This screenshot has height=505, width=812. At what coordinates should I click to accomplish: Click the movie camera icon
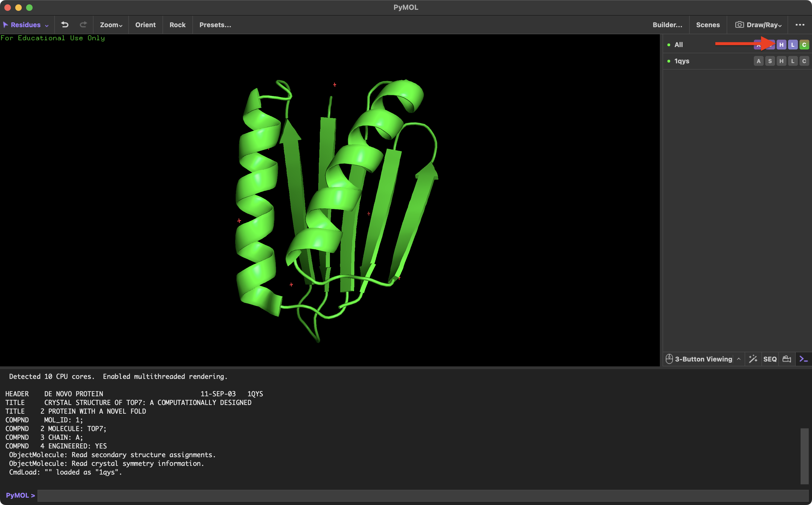tap(787, 359)
